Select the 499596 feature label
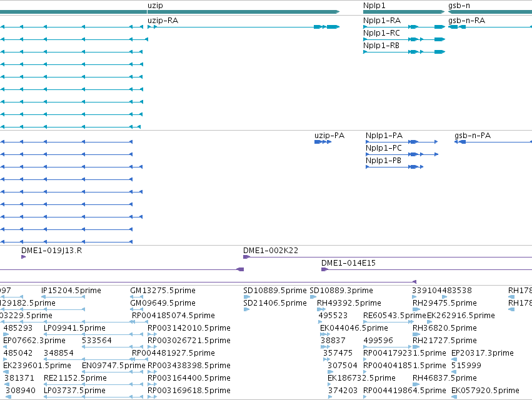Image resolution: width=532 pixels, height=400 pixels. (378, 341)
